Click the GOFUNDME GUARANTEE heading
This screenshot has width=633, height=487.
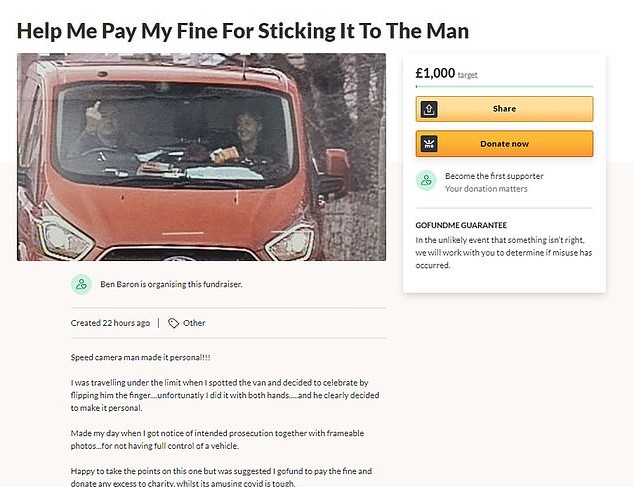click(x=461, y=225)
